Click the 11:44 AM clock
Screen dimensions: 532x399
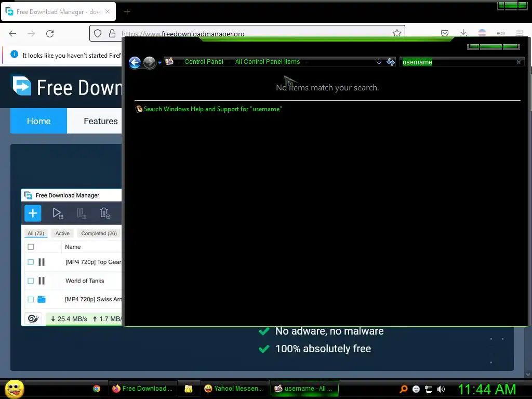coord(487,389)
